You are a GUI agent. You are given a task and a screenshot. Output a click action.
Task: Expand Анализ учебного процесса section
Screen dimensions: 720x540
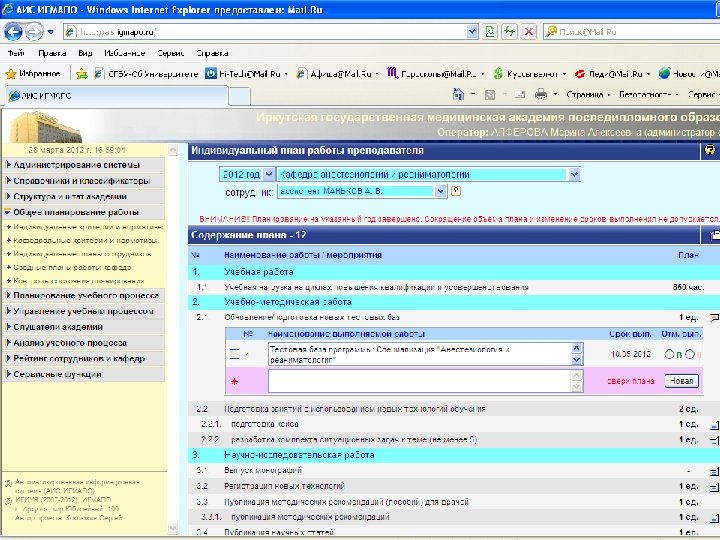point(84,343)
